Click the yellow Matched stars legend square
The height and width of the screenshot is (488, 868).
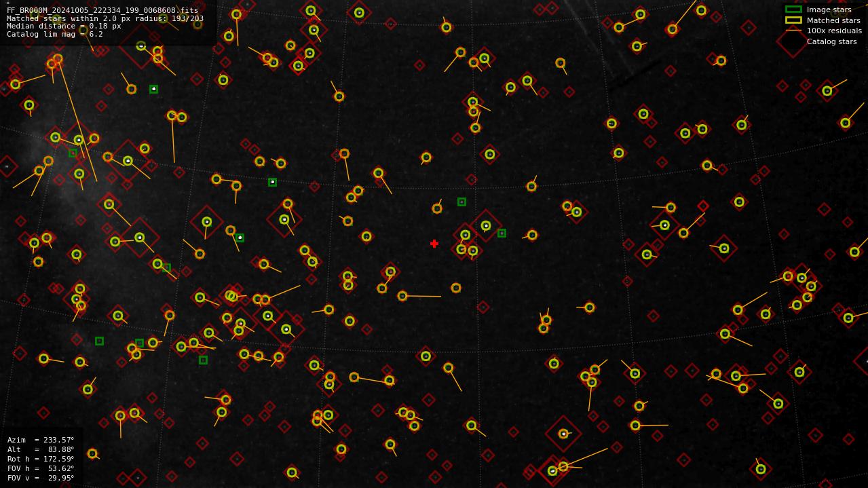point(793,20)
